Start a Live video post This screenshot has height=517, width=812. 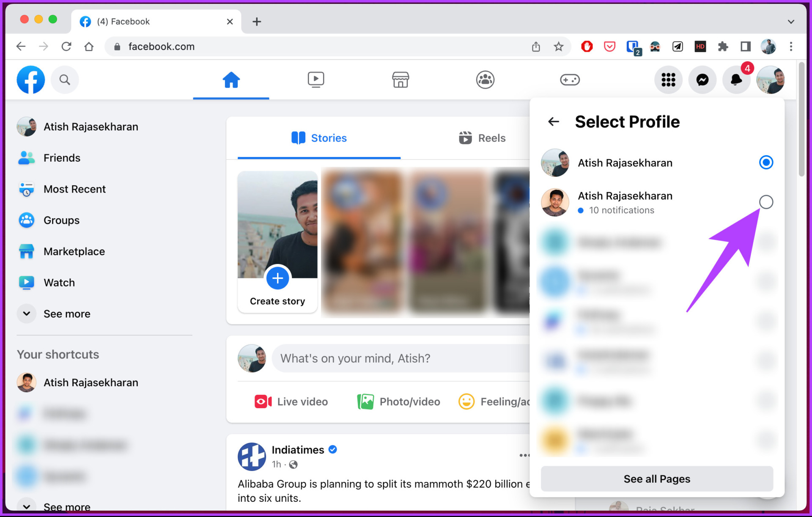point(291,401)
